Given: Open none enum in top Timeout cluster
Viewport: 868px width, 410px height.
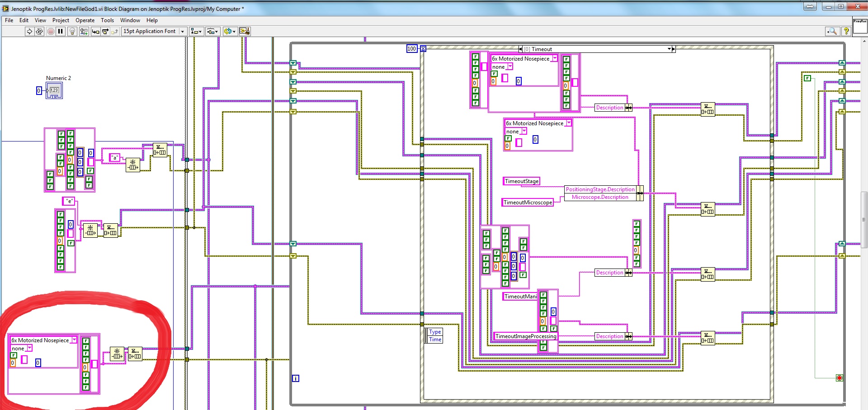Looking at the screenshot, I should 510,66.
